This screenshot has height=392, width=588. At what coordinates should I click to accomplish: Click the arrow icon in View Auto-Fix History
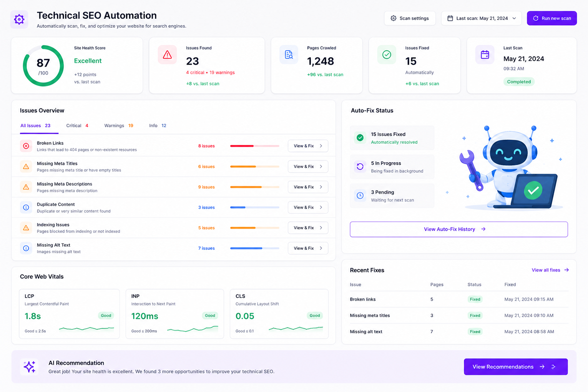pyautogui.click(x=483, y=229)
